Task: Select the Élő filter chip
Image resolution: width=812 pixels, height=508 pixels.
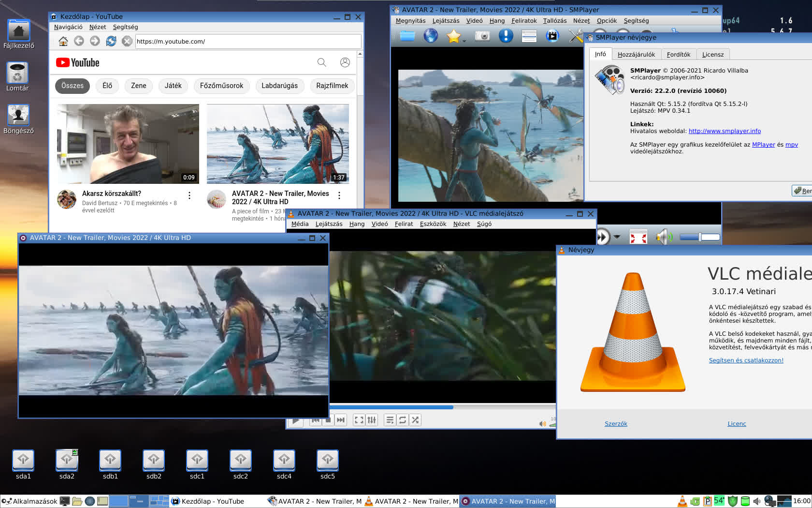Action: click(107, 86)
